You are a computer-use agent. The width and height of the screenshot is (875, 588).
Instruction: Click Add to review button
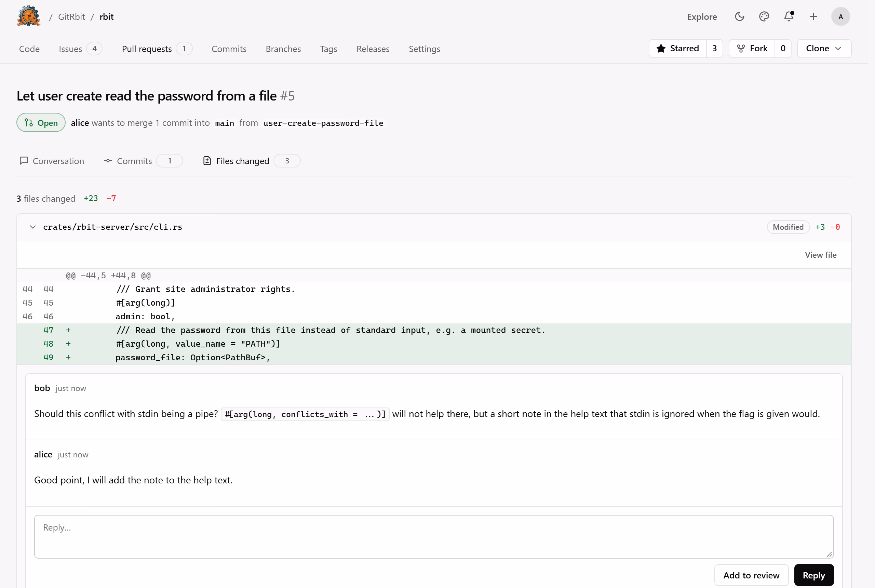click(x=751, y=575)
